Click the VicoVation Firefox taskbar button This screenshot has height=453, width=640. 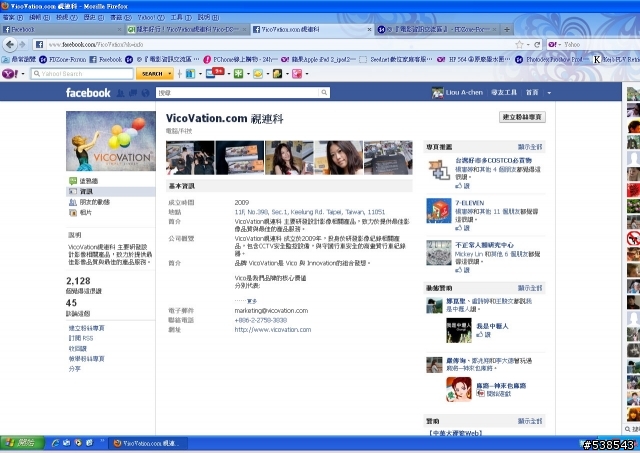click(149, 443)
